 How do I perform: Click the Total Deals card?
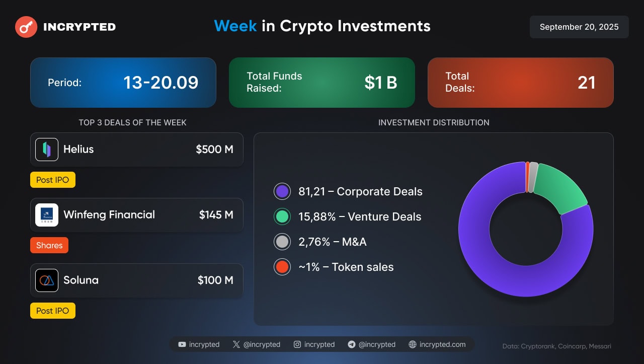(521, 83)
